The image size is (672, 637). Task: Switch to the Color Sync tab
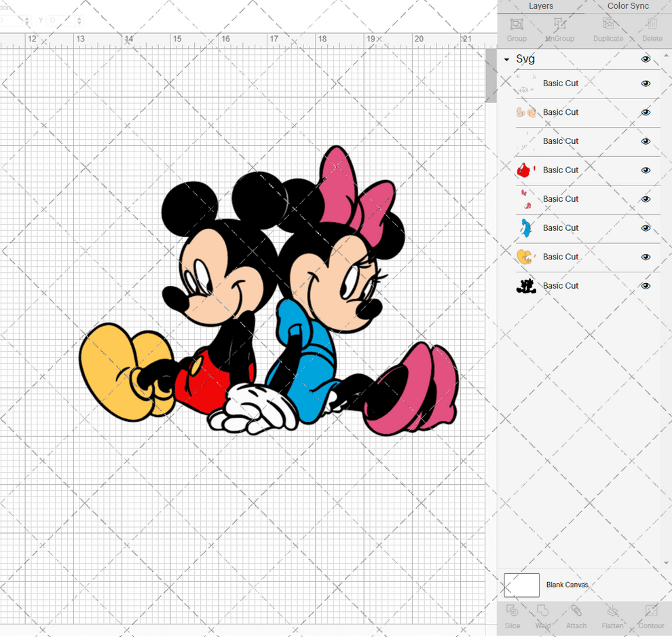pyautogui.click(x=627, y=6)
